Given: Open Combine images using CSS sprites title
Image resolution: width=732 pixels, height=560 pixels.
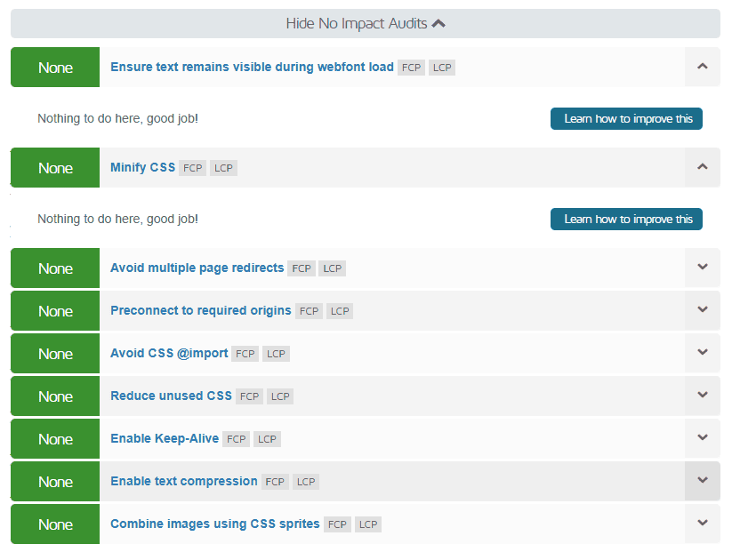Looking at the screenshot, I should [x=215, y=524].
